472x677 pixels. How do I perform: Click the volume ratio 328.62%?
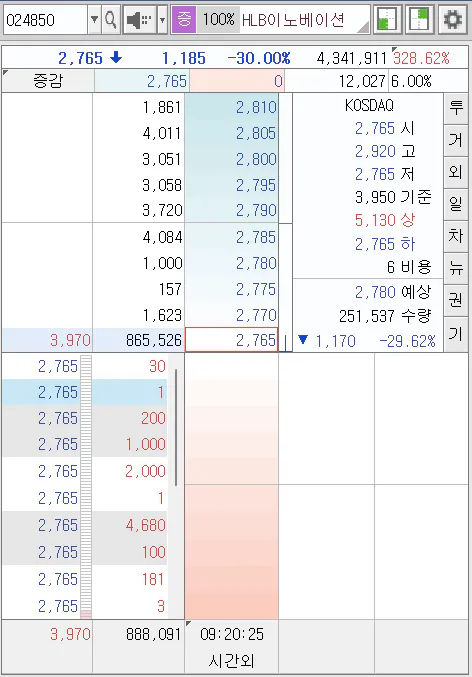click(x=421, y=58)
